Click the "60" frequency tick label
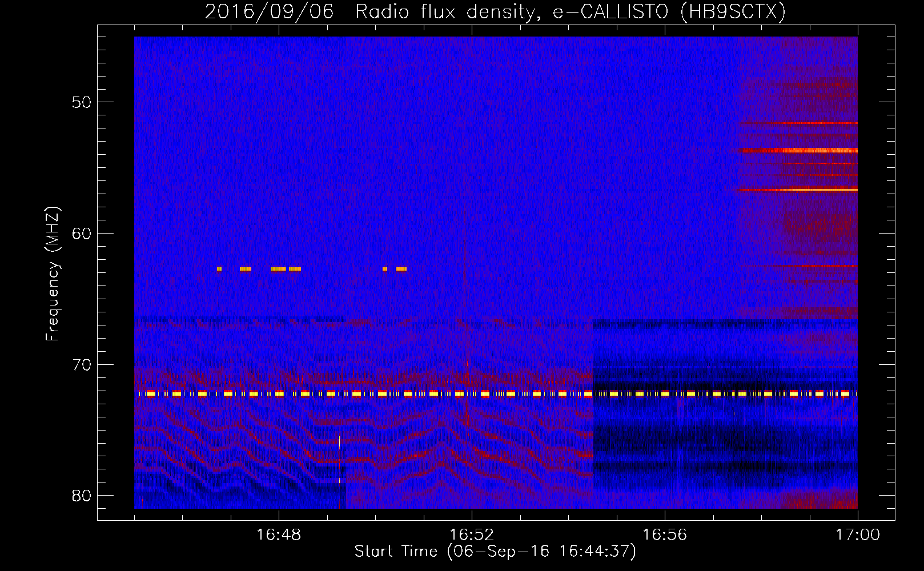This screenshot has width=924, height=571. (82, 234)
